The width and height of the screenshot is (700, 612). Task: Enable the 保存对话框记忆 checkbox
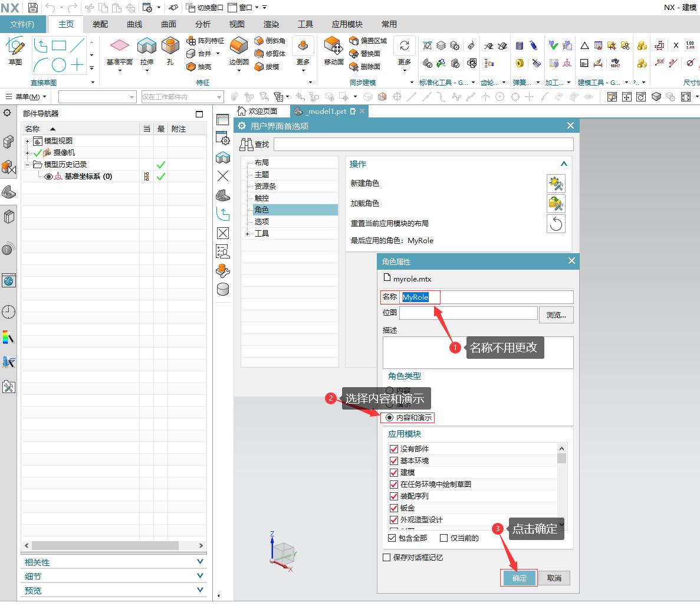(387, 557)
